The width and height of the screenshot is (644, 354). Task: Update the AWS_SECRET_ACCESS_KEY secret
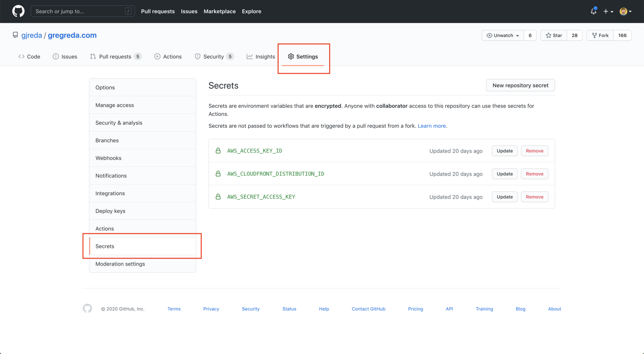click(504, 197)
